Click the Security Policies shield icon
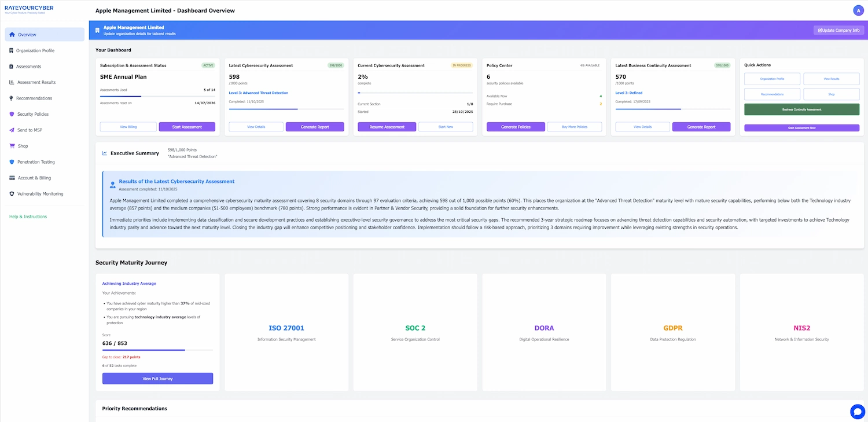This screenshot has width=868, height=422. pyautogui.click(x=12, y=114)
